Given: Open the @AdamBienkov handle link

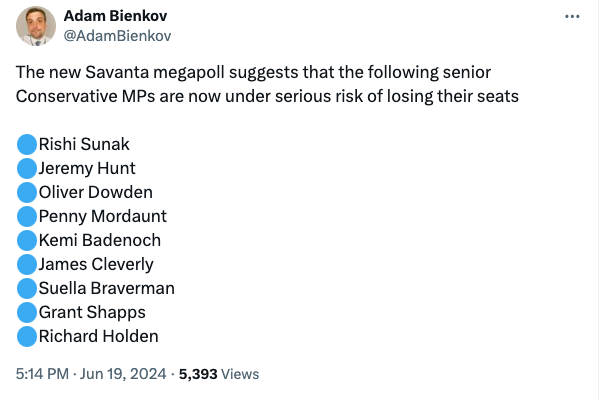Looking at the screenshot, I should (x=117, y=36).
